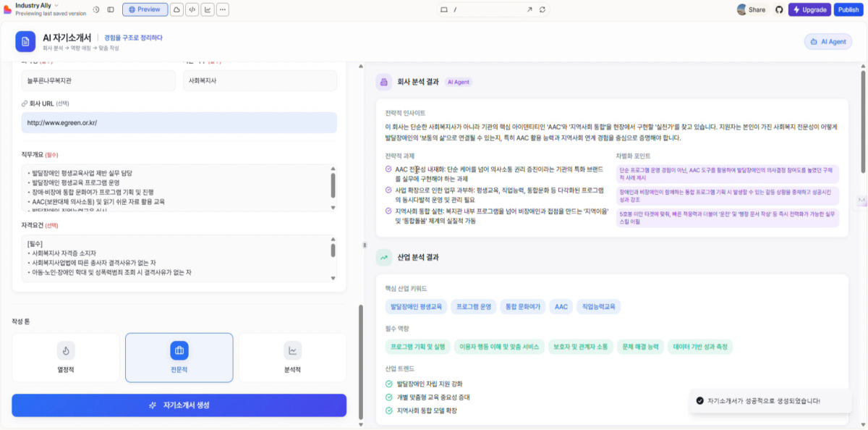This screenshot has height=430, width=868.
Task: Open the analytics chart icon
Action: coord(207,9)
